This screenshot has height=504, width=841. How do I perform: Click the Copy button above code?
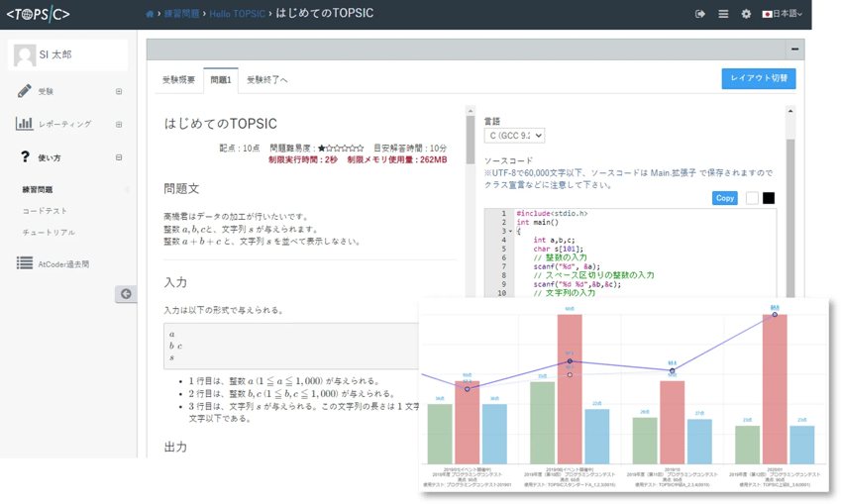click(x=725, y=198)
